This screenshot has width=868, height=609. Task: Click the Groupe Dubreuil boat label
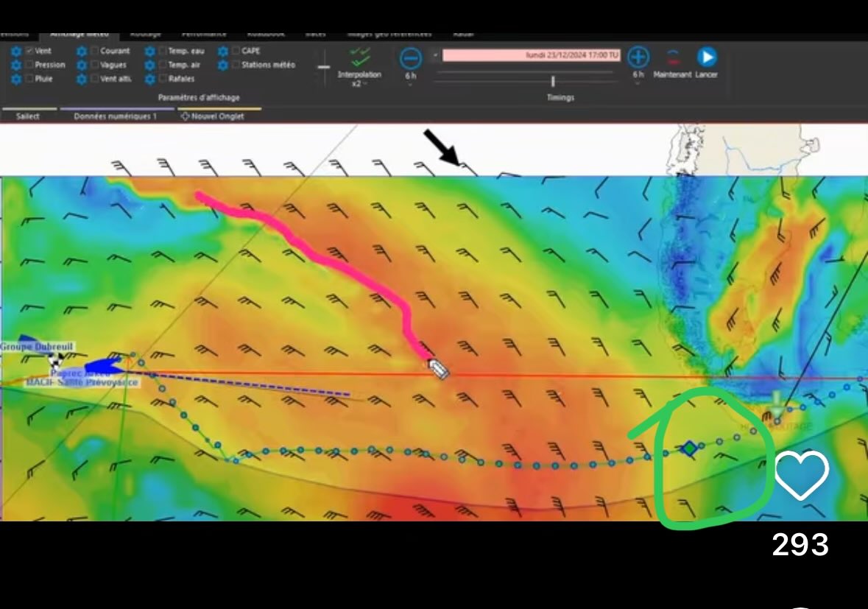(x=37, y=347)
